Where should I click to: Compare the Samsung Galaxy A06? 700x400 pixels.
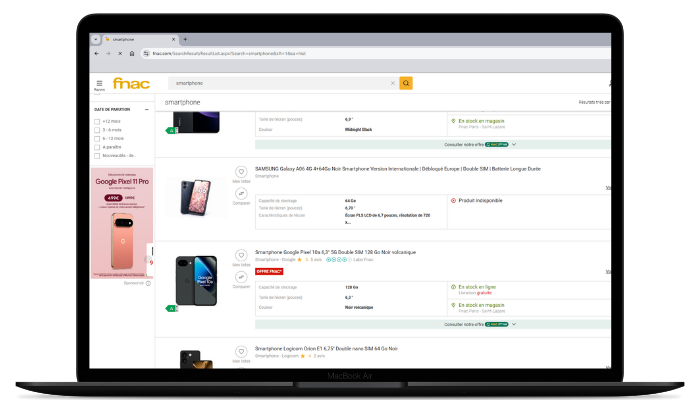point(241,193)
